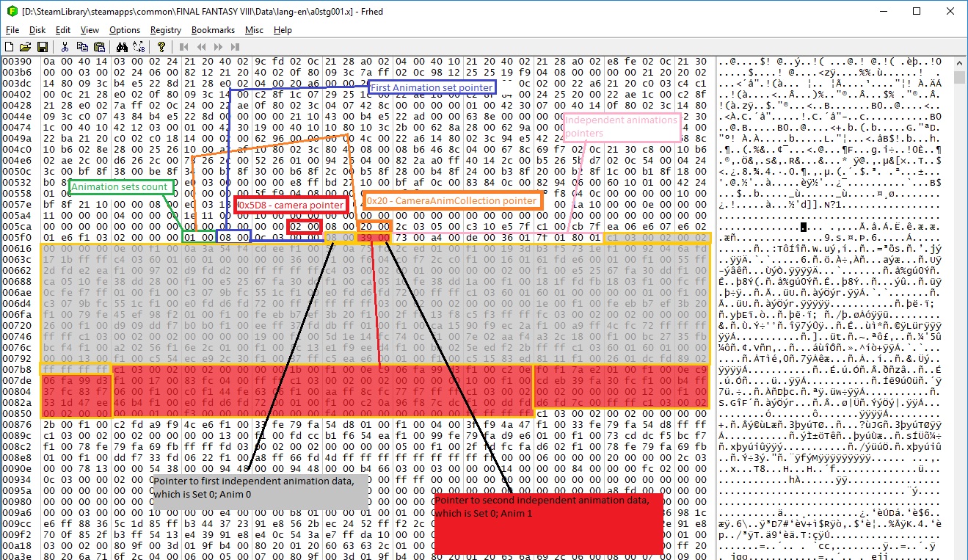The image size is (968, 560).
Task: Select offset row 005ca
Action: pyautogui.click(x=17, y=227)
